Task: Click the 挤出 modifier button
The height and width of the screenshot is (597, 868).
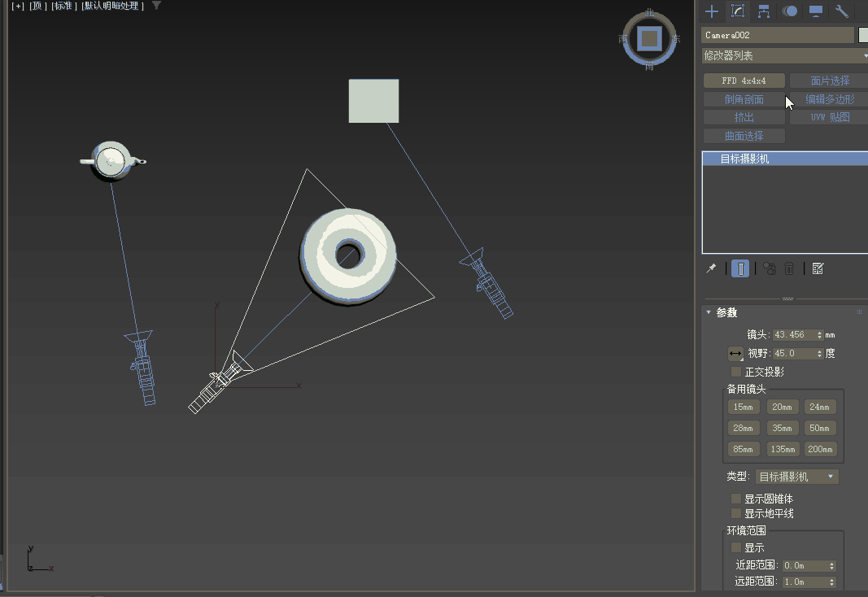Action: coord(744,117)
